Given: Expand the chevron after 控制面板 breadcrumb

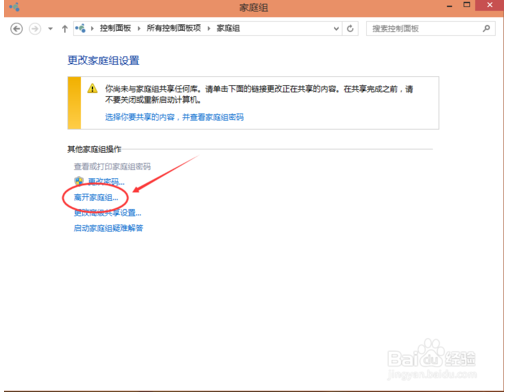Looking at the screenshot, I should click(139, 28).
